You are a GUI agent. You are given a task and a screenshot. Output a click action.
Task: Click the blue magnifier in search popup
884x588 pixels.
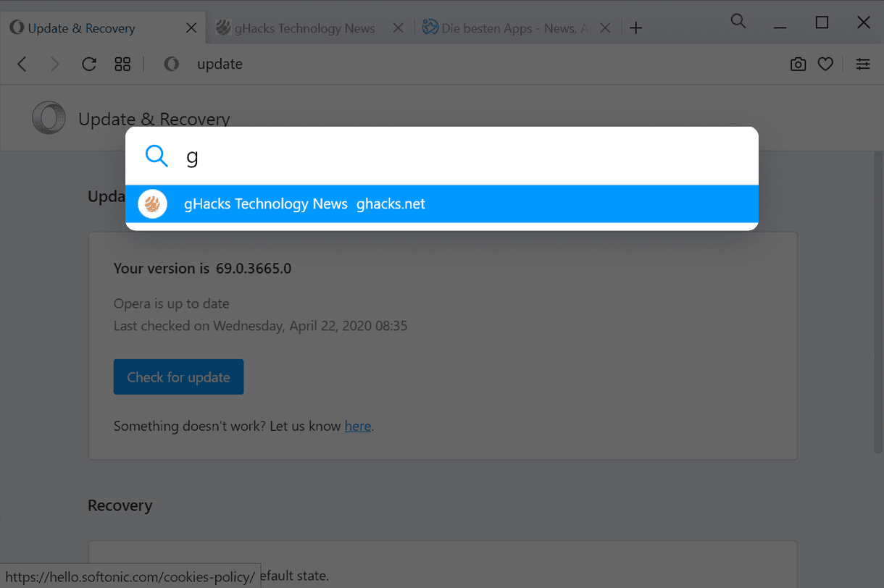click(157, 156)
